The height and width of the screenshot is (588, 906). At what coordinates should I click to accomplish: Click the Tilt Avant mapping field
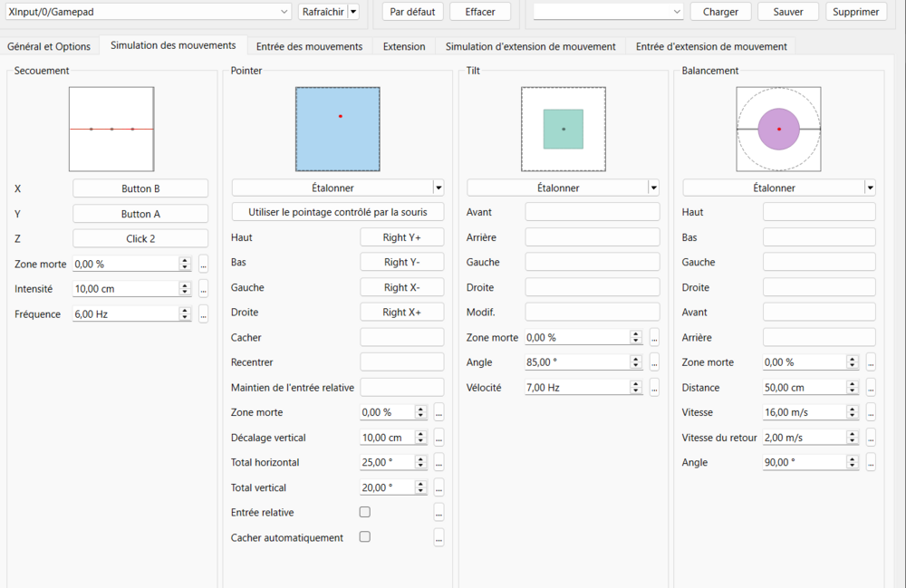coord(593,212)
